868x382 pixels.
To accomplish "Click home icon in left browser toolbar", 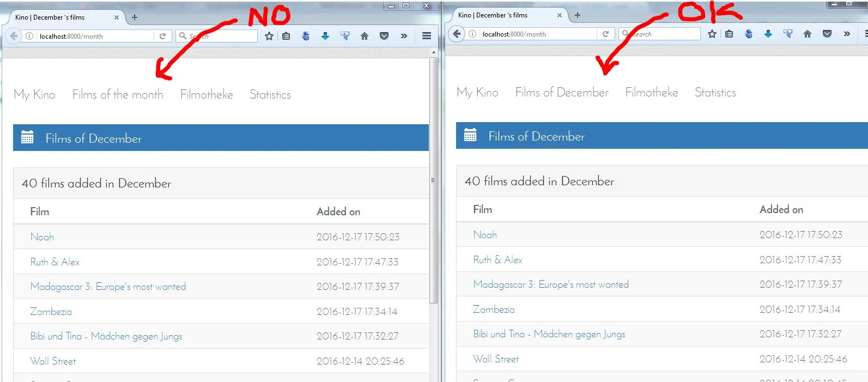I will (x=365, y=36).
